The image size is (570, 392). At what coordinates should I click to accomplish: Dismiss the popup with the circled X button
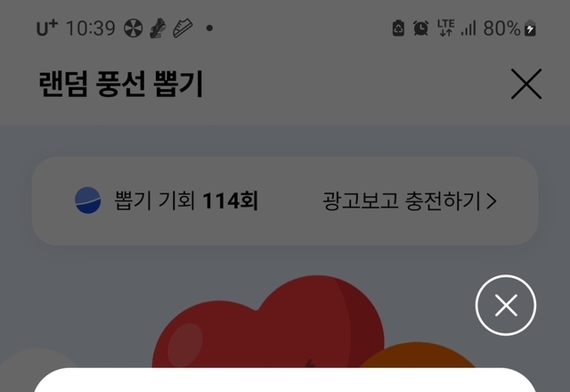tap(506, 305)
